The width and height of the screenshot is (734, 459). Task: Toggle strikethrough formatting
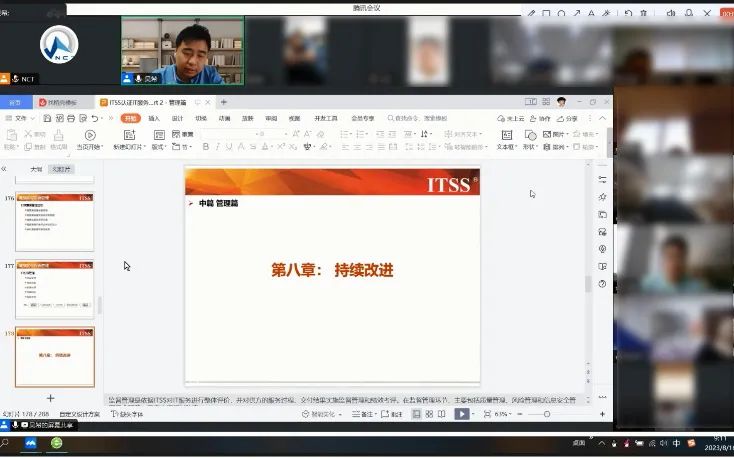coord(253,147)
